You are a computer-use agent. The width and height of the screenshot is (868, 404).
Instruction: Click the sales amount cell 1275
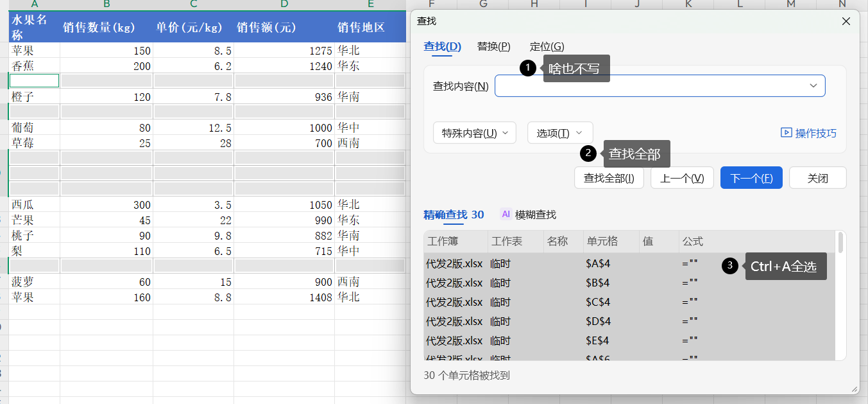(x=284, y=50)
